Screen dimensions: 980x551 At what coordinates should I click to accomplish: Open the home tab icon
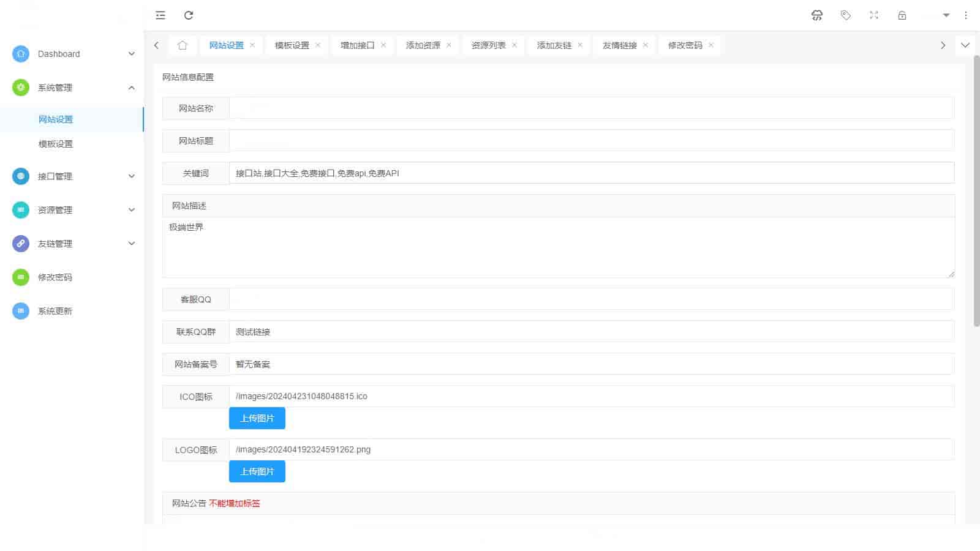182,45
